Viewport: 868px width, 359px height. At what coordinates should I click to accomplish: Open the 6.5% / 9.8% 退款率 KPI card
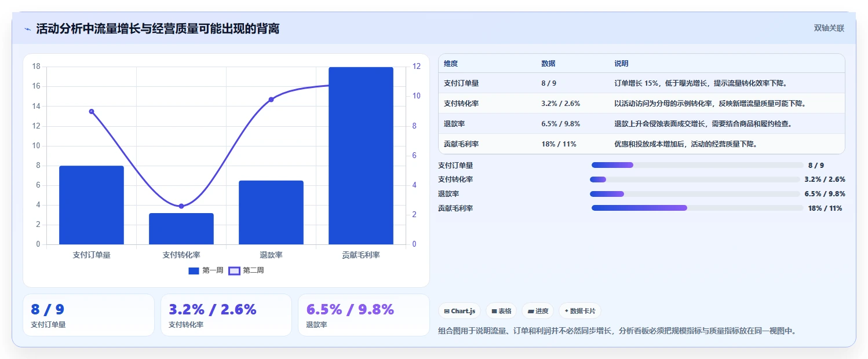pyautogui.click(x=364, y=315)
